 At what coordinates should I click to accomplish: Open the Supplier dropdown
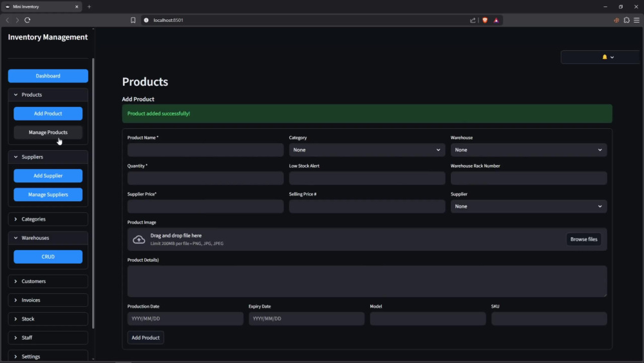(529, 206)
